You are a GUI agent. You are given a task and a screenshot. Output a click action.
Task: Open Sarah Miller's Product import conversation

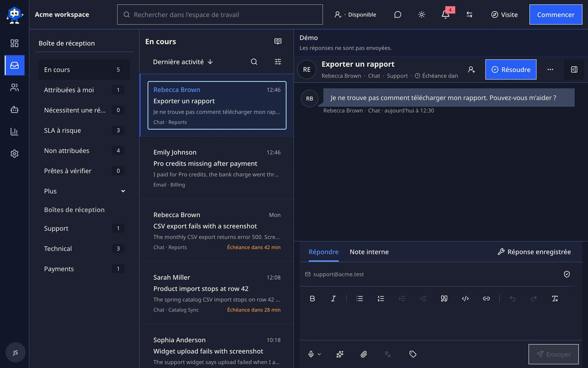[217, 293]
